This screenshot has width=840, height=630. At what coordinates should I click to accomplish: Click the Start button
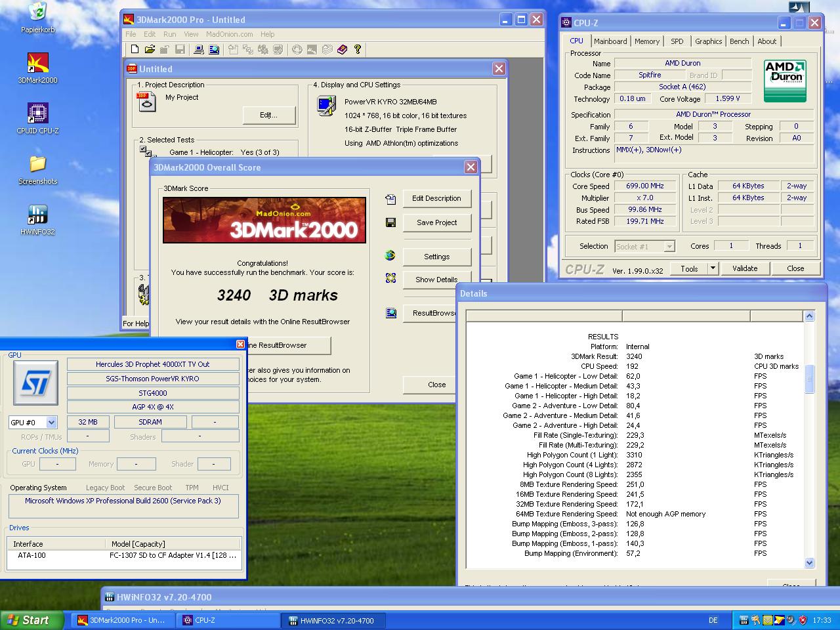point(31,620)
